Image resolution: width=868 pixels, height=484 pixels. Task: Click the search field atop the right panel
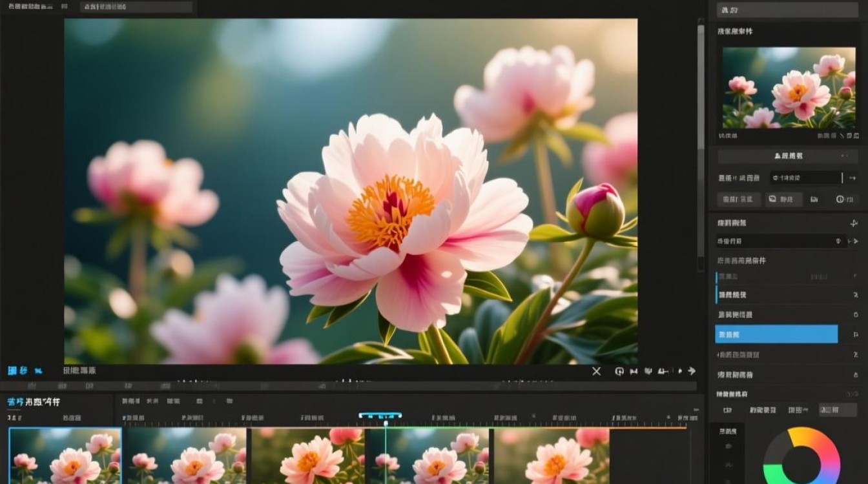tap(787, 10)
